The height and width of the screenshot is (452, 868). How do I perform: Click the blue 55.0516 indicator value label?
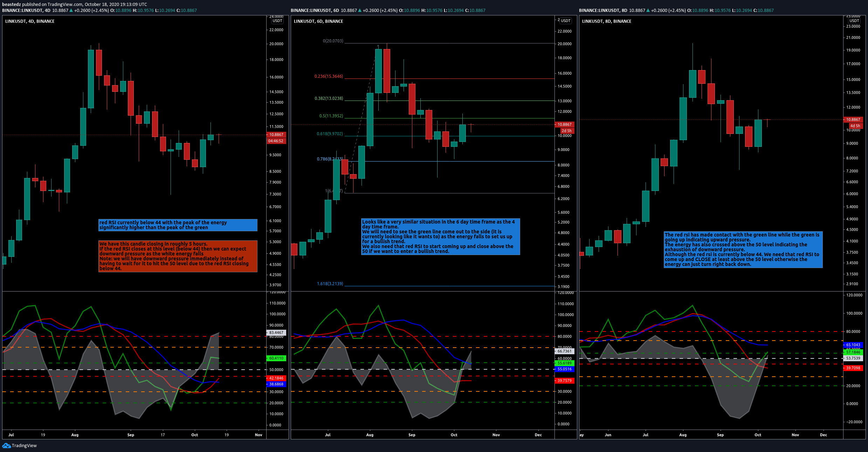(x=565, y=369)
